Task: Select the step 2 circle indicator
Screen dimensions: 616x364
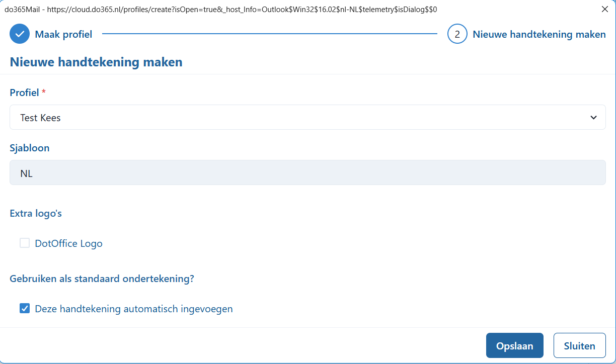Action: pyautogui.click(x=457, y=34)
